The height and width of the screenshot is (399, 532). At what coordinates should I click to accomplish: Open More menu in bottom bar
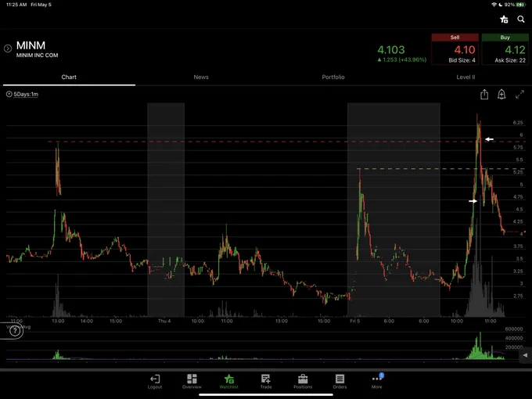[377, 382]
